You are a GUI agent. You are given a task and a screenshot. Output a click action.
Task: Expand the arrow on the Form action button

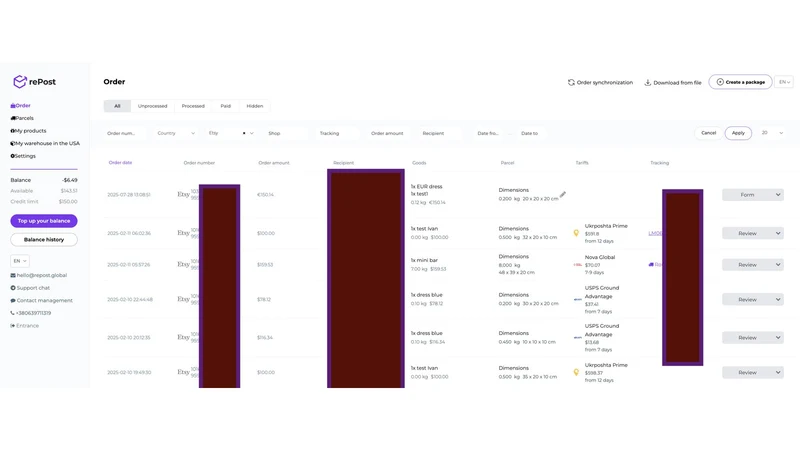(x=778, y=194)
